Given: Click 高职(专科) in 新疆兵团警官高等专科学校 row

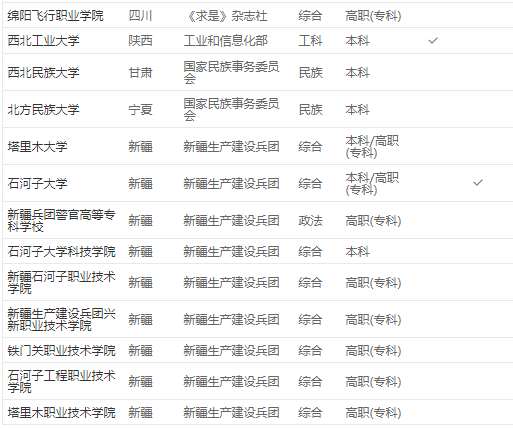Looking at the screenshot, I should point(373,220).
